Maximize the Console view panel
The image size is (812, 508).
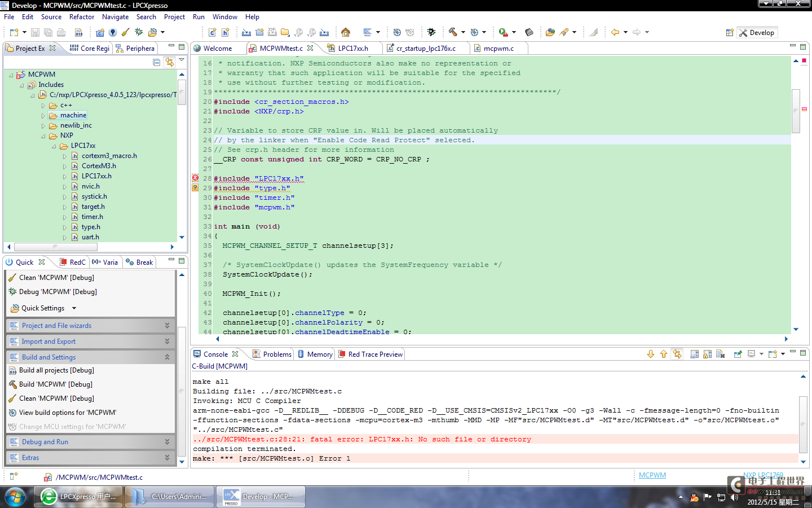coord(803,352)
